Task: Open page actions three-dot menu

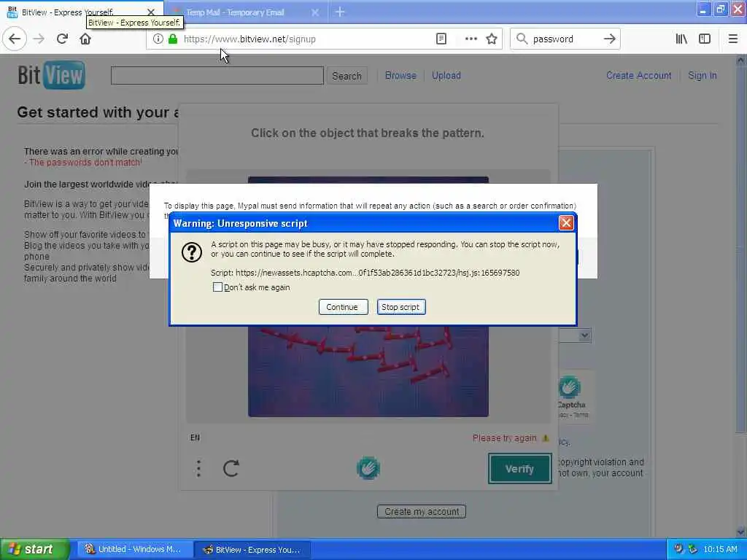Action: tap(471, 39)
